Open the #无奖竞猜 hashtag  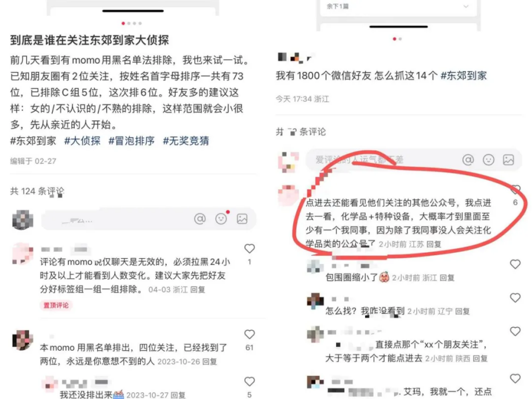tap(186, 141)
